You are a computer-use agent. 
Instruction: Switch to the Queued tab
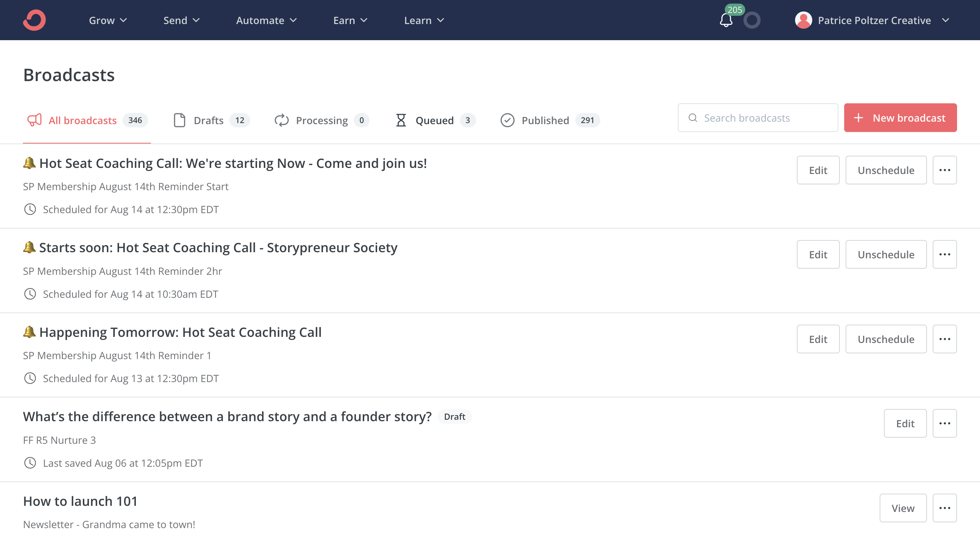pyautogui.click(x=435, y=120)
